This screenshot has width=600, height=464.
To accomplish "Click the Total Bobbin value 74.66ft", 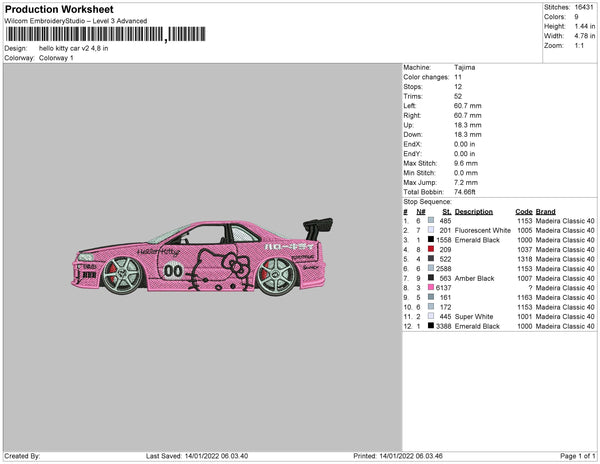I will click(x=466, y=191).
